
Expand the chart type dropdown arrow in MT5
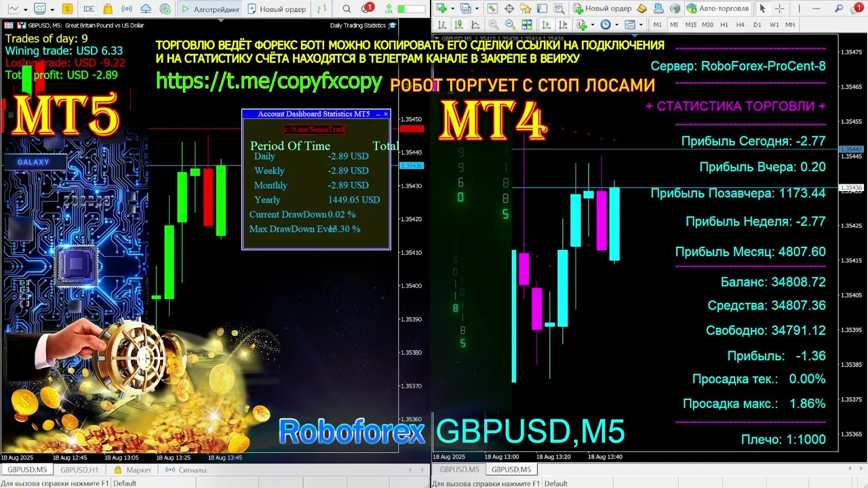(26, 9)
